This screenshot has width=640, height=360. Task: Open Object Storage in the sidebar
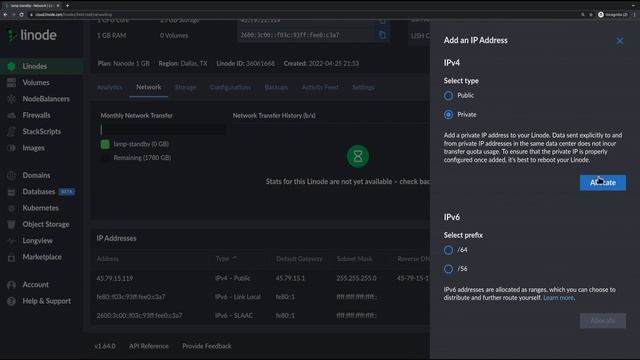pyautogui.click(x=41, y=224)
